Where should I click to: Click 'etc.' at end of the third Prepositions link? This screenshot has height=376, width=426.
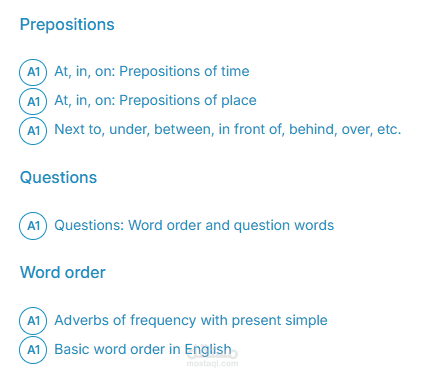pyautogui.click(x=389, y=129)
